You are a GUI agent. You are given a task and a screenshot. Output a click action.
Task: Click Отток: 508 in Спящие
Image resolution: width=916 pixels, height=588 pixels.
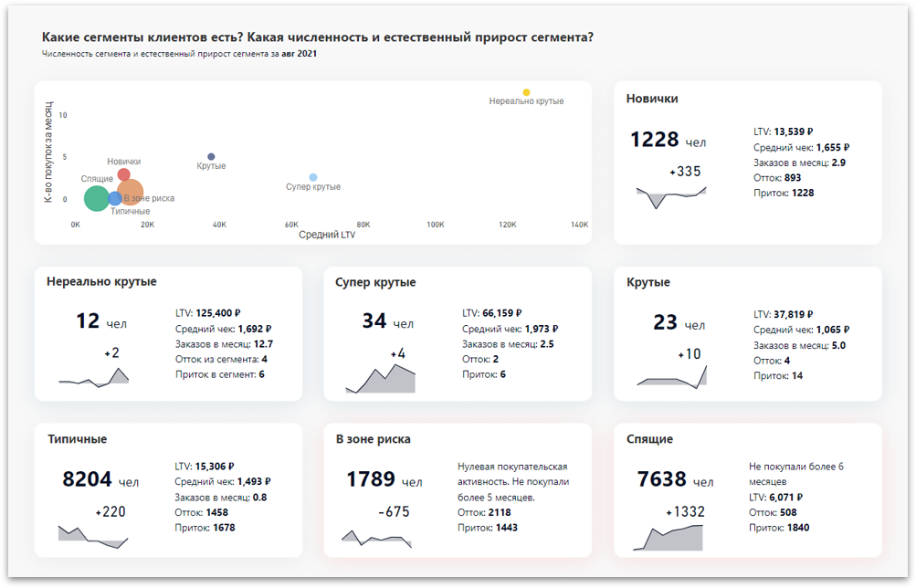point(773,512)
